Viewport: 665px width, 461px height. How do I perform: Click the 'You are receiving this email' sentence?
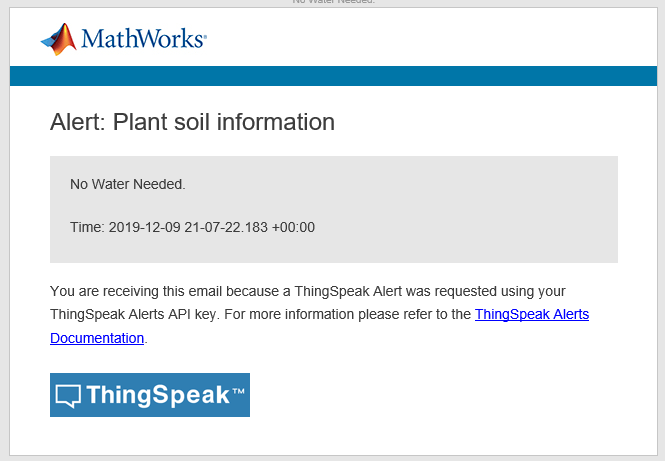(x=152, y=291)
